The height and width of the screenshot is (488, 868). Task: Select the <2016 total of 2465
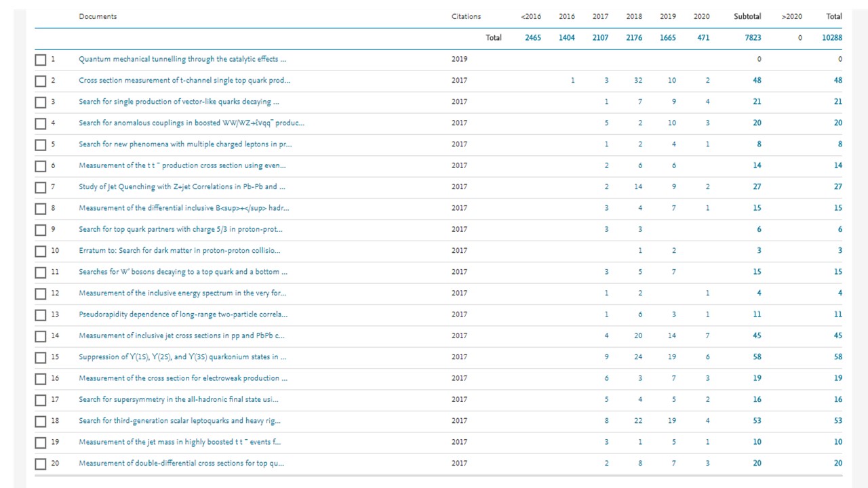coord(533,38)
